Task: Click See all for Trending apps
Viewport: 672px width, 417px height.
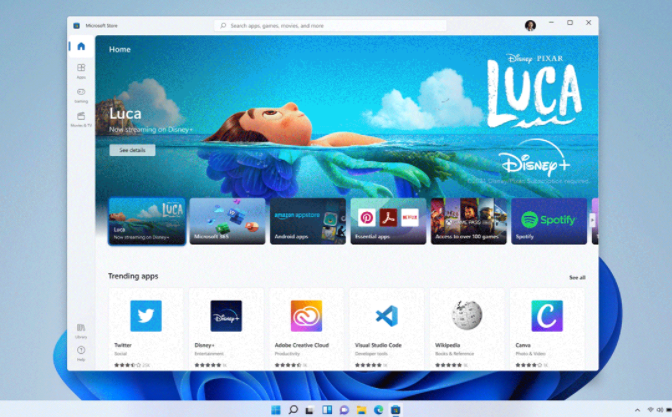Action: click(x=577, y=278)
